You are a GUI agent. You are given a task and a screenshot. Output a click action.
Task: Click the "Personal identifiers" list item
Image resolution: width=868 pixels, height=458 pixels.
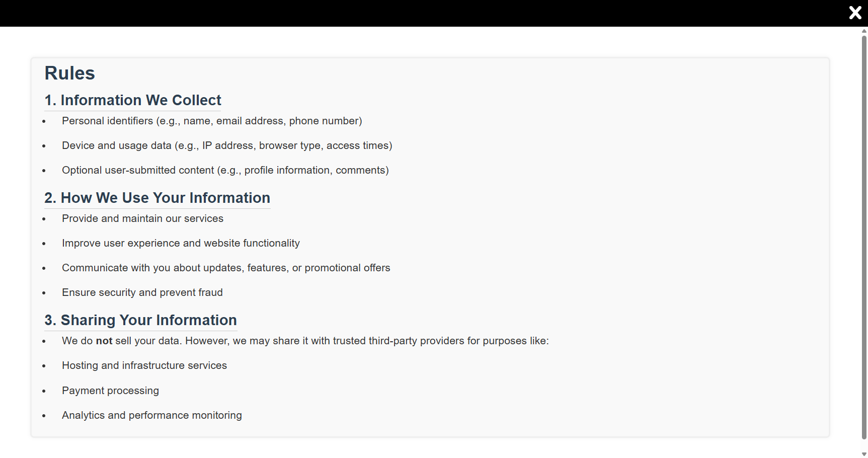point(212,121)
